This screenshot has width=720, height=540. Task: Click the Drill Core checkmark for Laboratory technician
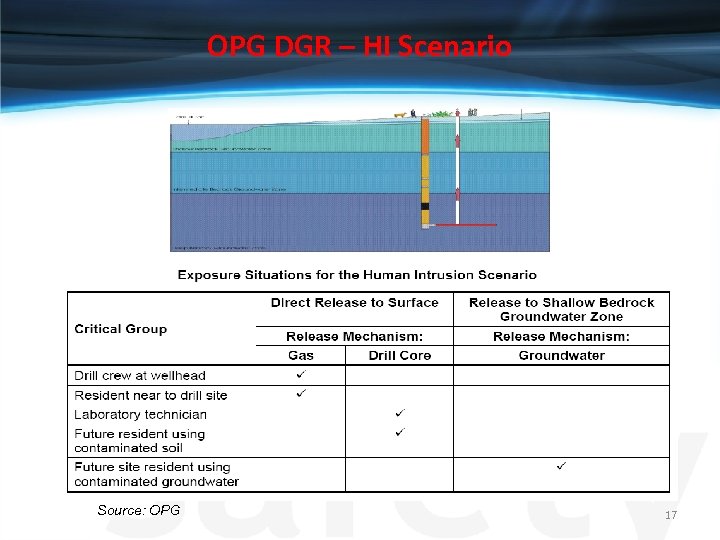click(x=400, y=413)
